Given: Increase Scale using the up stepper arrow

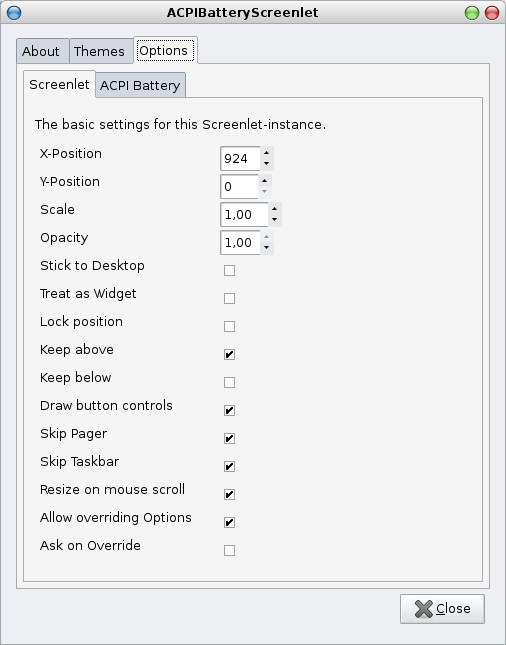Looking at the screenshot, I should (274, 209).
